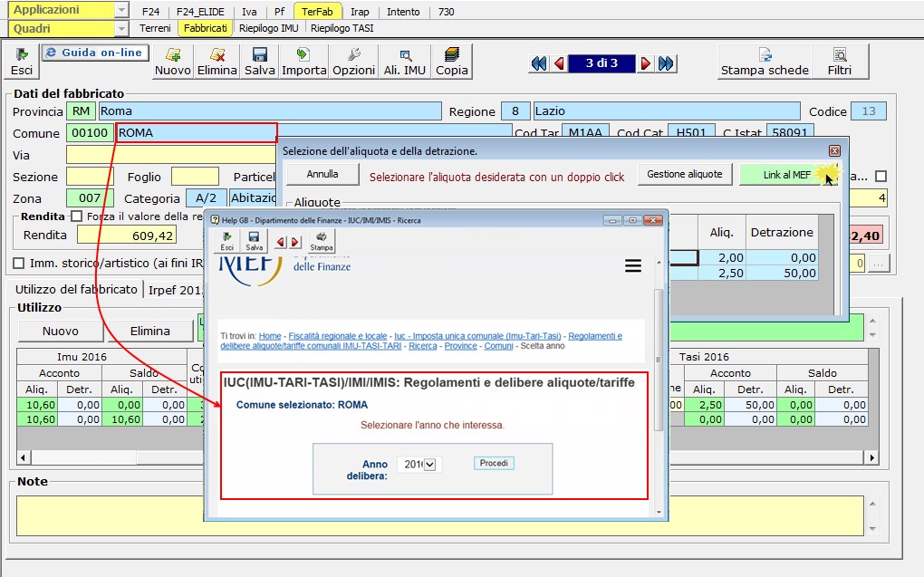Go to the last record
This screenshot has width=924, height=577.
666,63
